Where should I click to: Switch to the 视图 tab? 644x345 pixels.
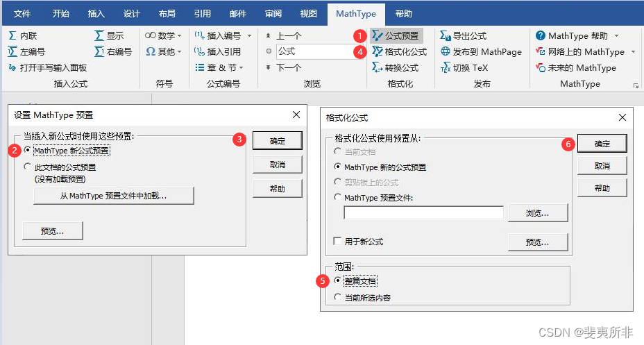(x=308, y=14)
